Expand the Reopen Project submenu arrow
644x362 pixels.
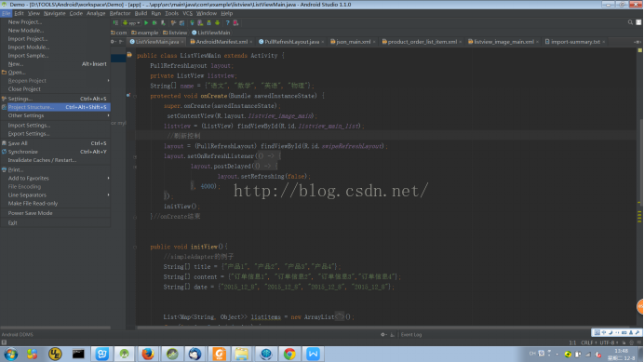coord(109,81)
